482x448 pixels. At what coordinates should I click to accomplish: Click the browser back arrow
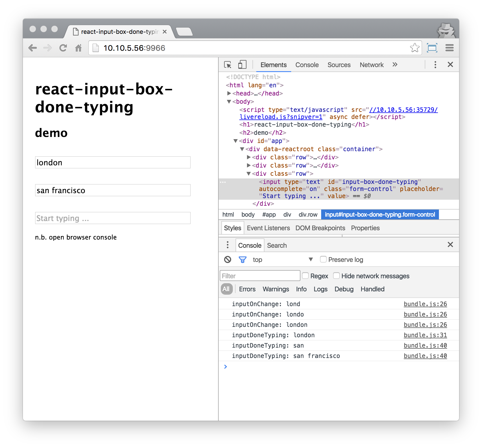[x=32, y=48]
